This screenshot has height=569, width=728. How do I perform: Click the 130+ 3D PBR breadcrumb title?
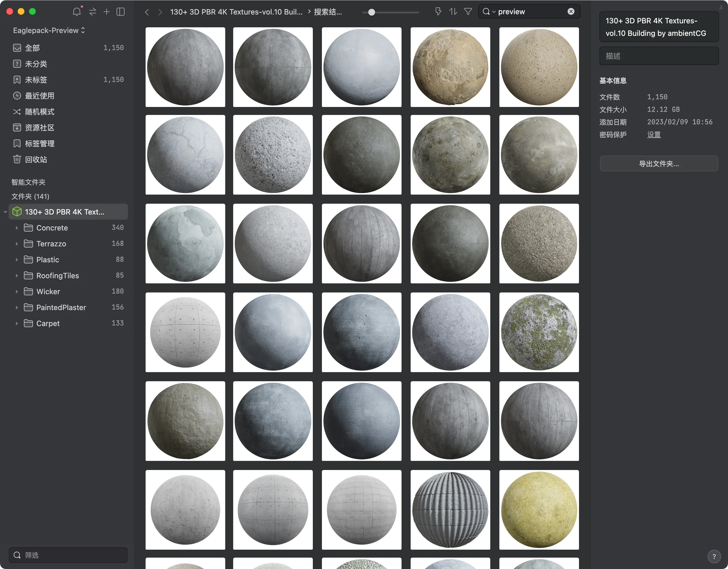coord(236,12)
